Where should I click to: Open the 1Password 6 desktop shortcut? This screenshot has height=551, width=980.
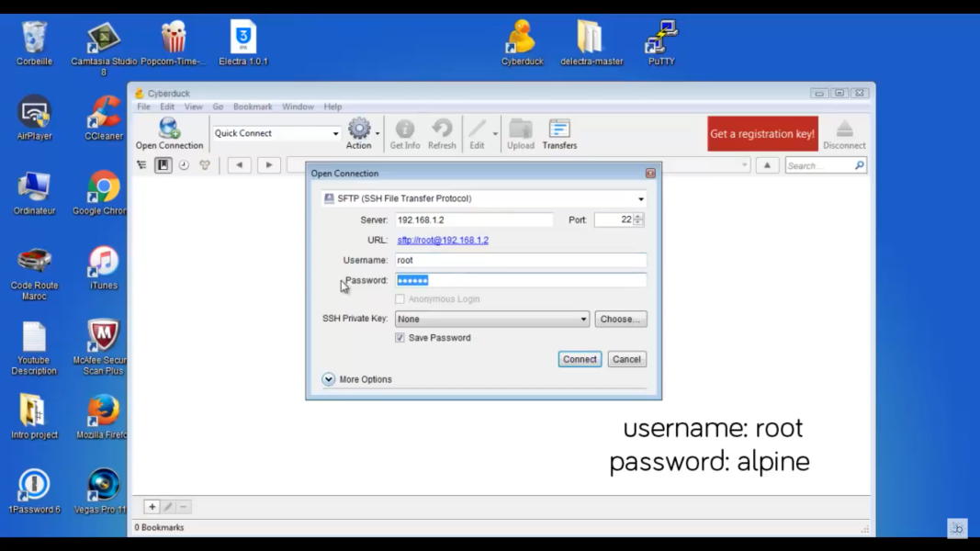tap(34, 491)
